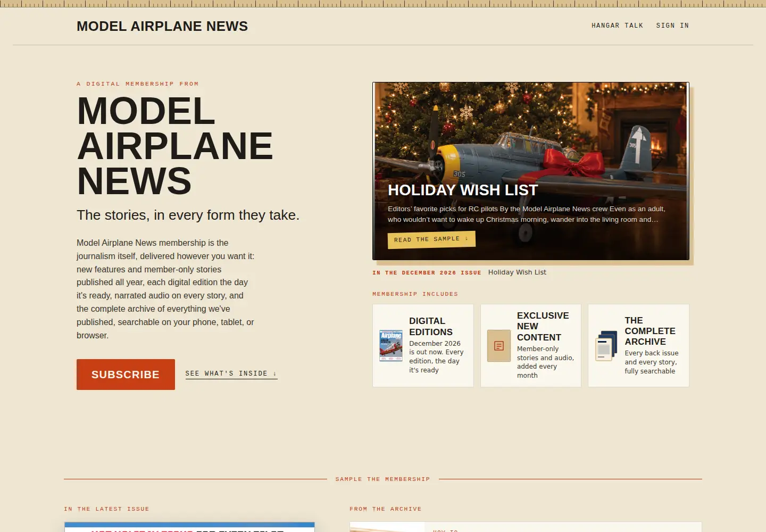Click the A Digital Membership From label
Screen dimensions: 766x532
pos(137,84)
